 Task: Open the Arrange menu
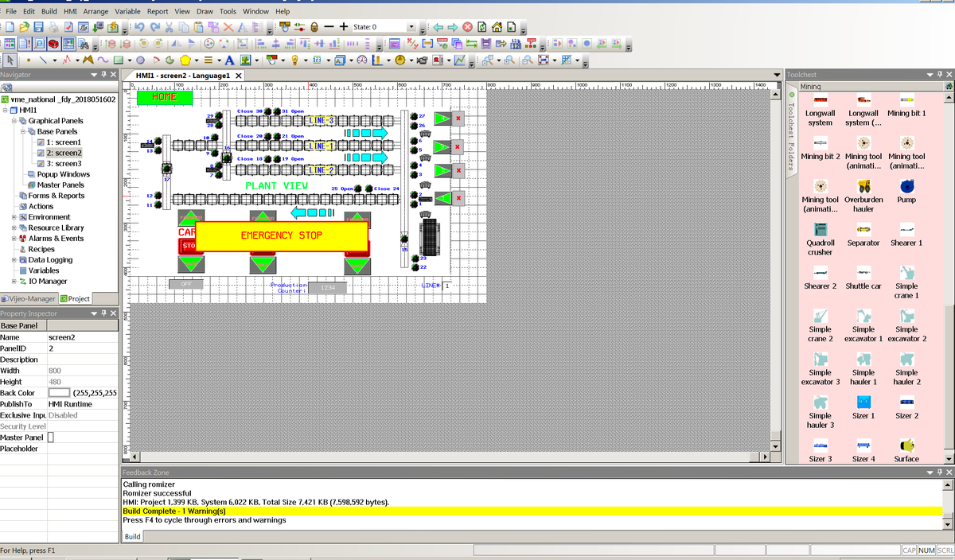(96, 12)
